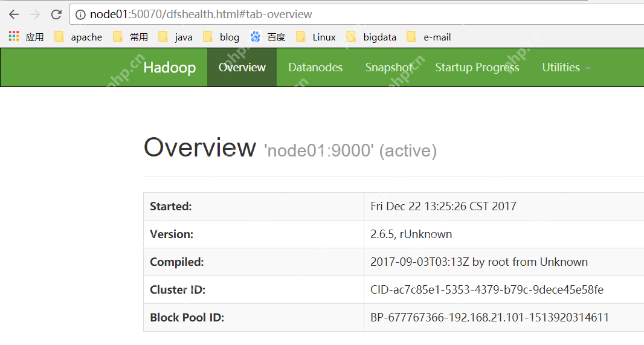Click the Compiled: row label
The image size is (644, 345).
point(176,262)
